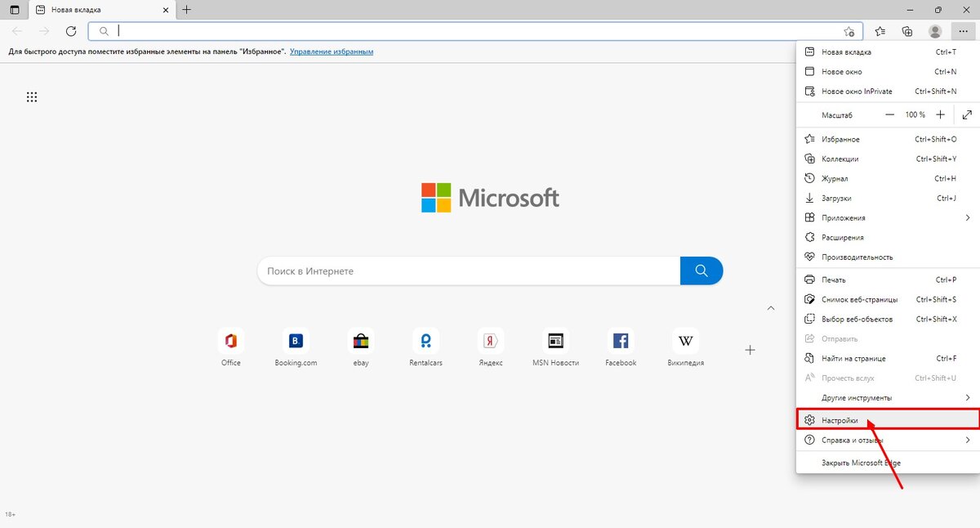Add a new quick link tile
The width and height of the screenshot is (980, 528).
(750, 350)
